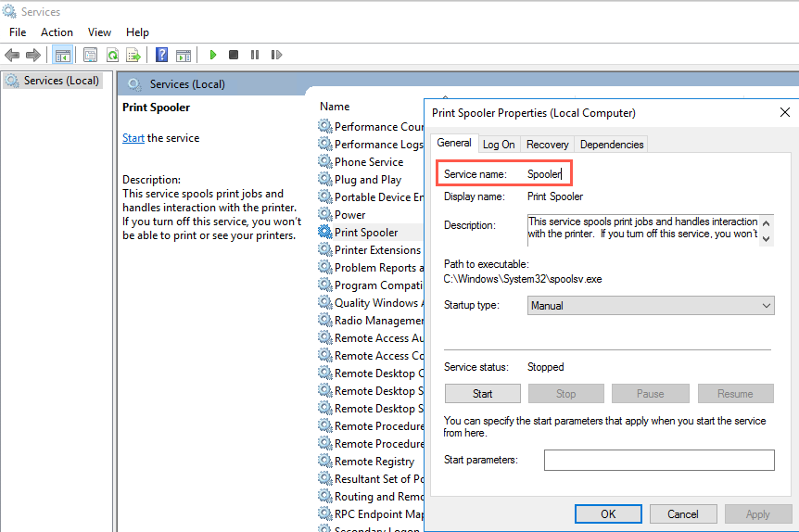Click the description box scroll up arrow
This screenshot has height=532, width=799.
766,223
